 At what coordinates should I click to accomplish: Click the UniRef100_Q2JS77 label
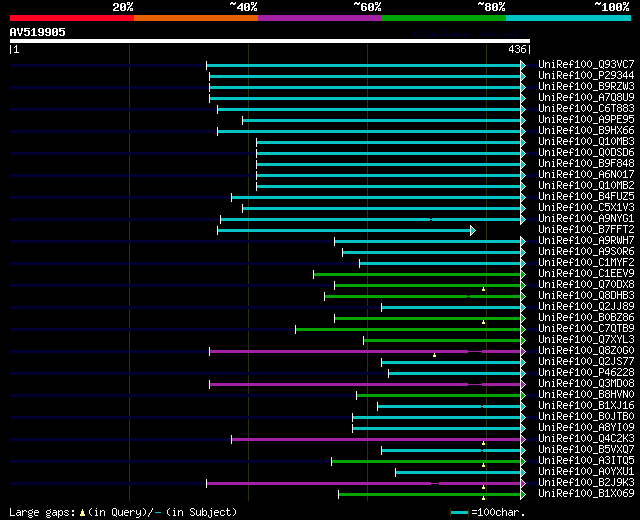pyautogui.click(x=586, y=362)
